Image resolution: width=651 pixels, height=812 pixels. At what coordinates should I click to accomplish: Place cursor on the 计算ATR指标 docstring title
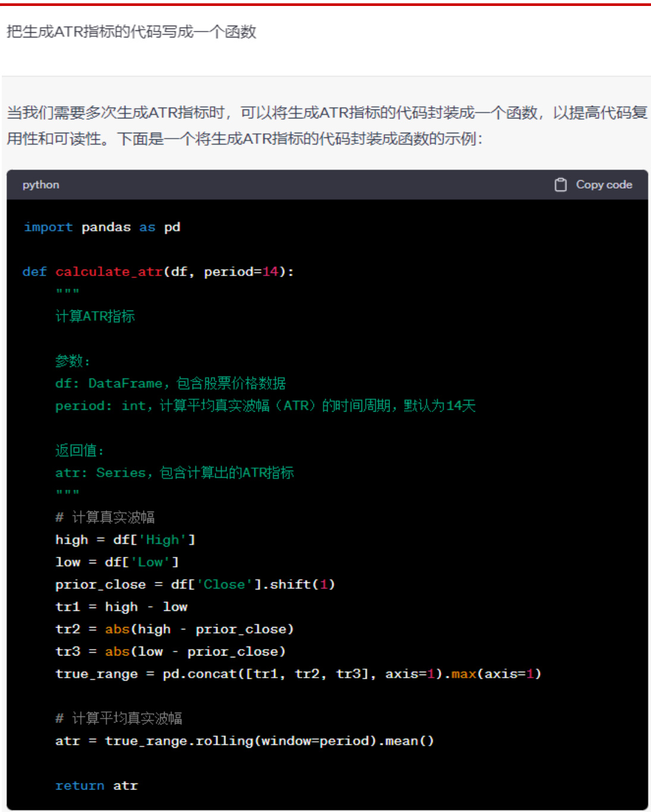click(95, 316)
